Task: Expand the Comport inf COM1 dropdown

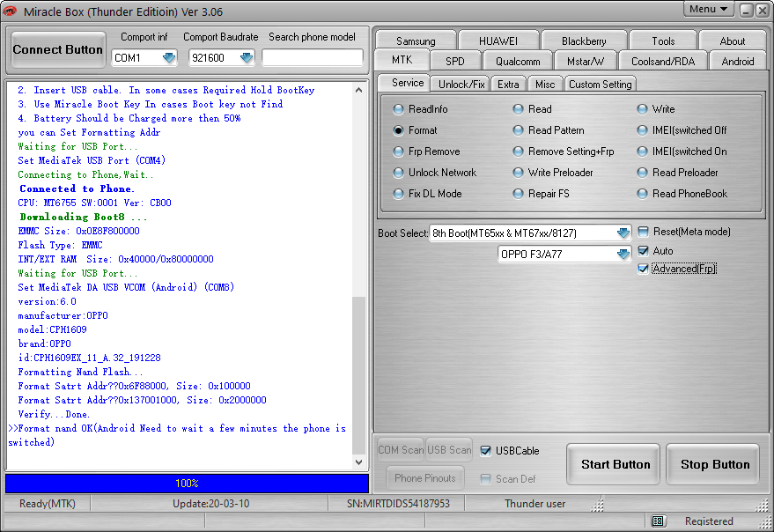Action: click(x=169, y=58)
